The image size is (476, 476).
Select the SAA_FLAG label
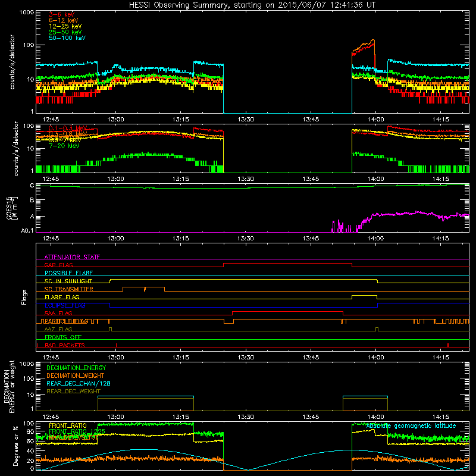pos(58,313)
